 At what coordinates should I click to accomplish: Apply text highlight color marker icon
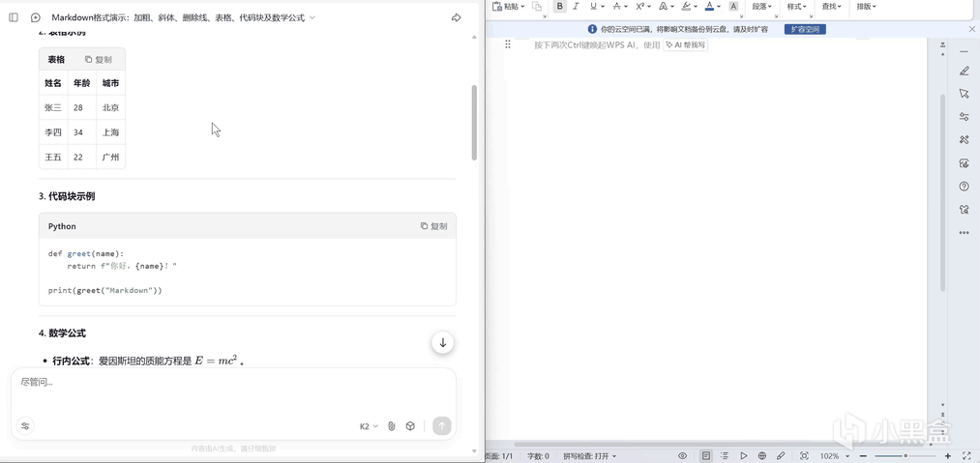(x=686, y=6)
